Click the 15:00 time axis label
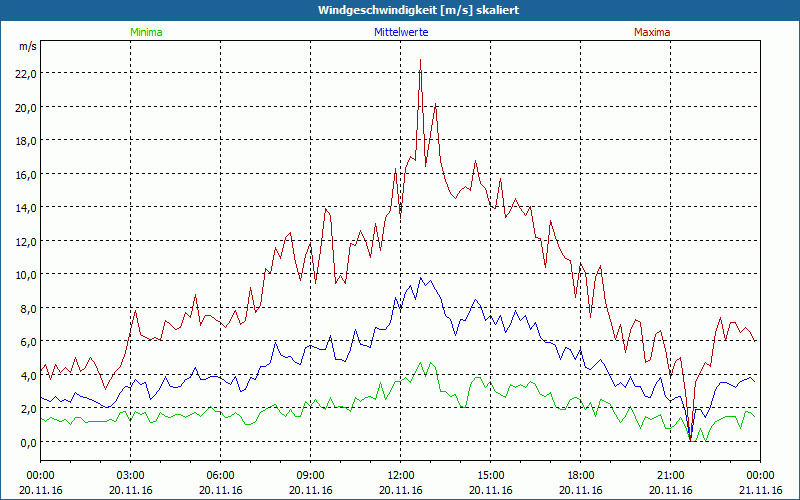 (x=490, y=475)
